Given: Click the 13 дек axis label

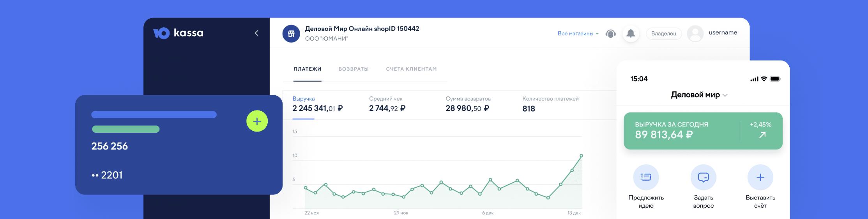Looking at the screenshot, I should coord(574,213).
